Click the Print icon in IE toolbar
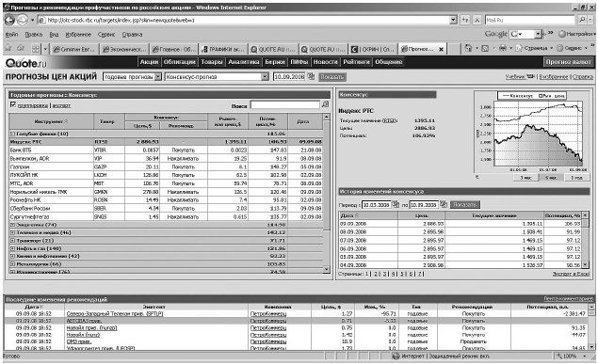The width and height of the screenshot is (598, 364). 503,48
